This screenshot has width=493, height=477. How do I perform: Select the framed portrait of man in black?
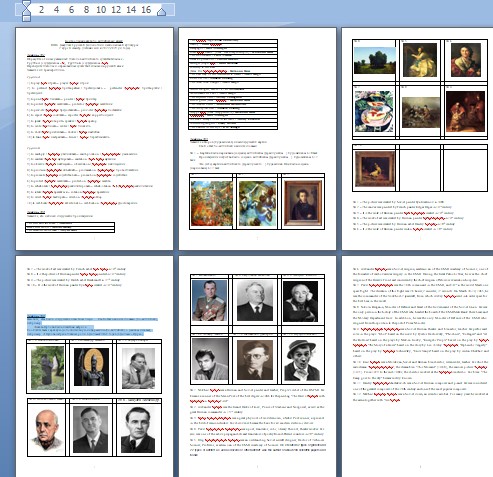[303, 203]
